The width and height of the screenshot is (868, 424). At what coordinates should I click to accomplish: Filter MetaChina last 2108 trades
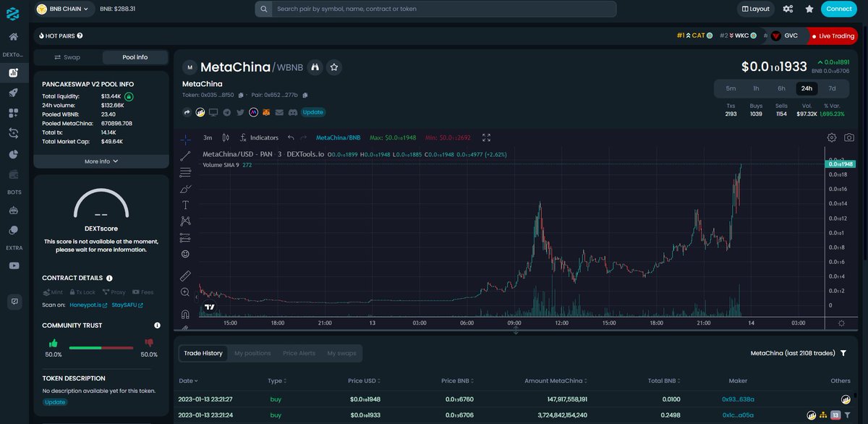coord(843,353)
